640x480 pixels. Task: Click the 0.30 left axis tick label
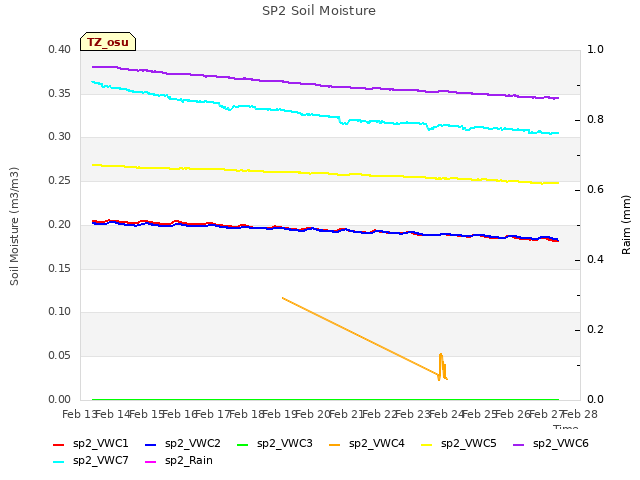(x=60, y=137)
